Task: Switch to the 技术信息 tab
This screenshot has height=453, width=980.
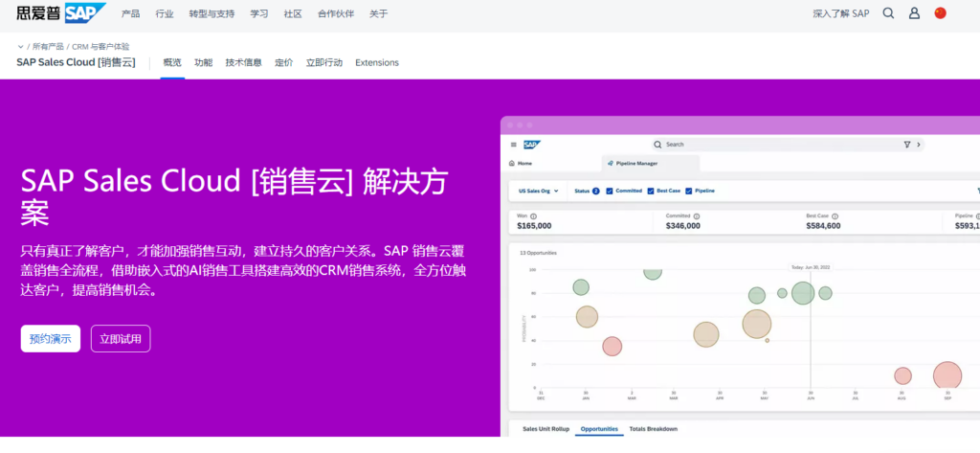Action: point(244,62)
